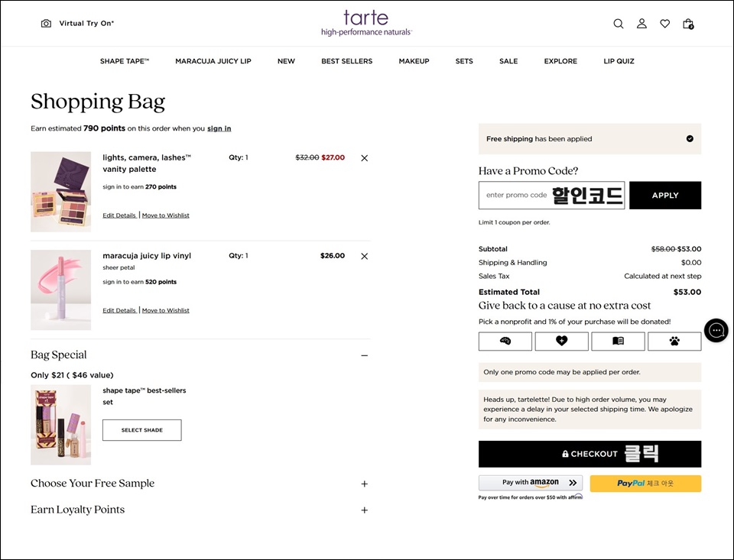734x560 pixels.
Task: Click the 'Limit 1 coupon per order.' note
Action: (x=514, y=222)
